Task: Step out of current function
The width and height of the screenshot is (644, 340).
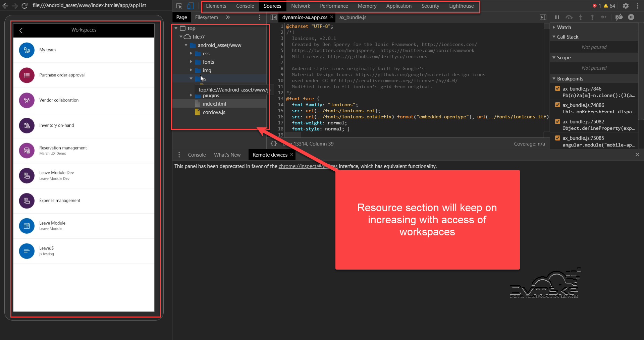Action: tap(592, 17)
